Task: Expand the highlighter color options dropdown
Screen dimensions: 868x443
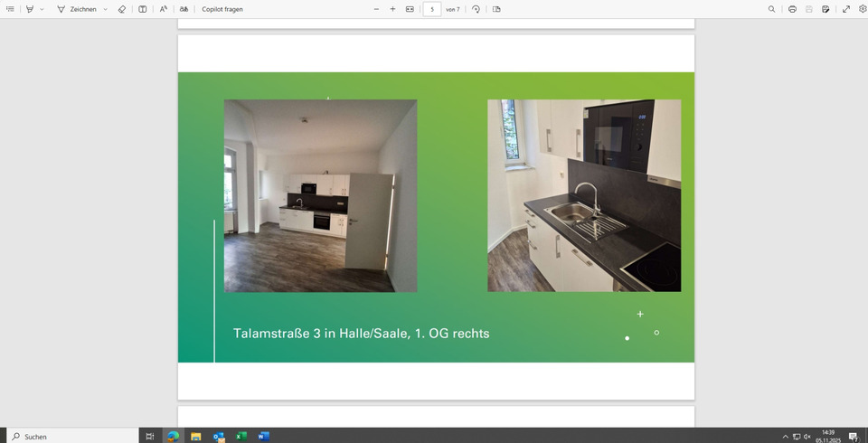Action: tap(42, 9)
